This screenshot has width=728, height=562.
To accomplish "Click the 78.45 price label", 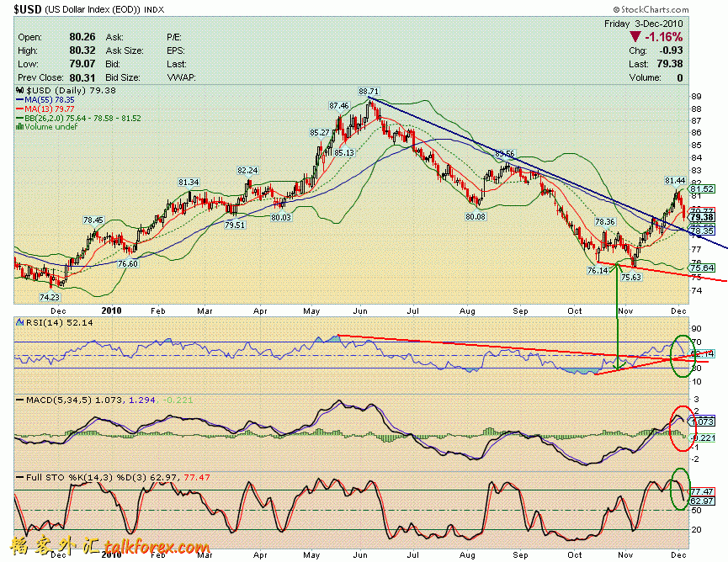I will coord(93,220).
